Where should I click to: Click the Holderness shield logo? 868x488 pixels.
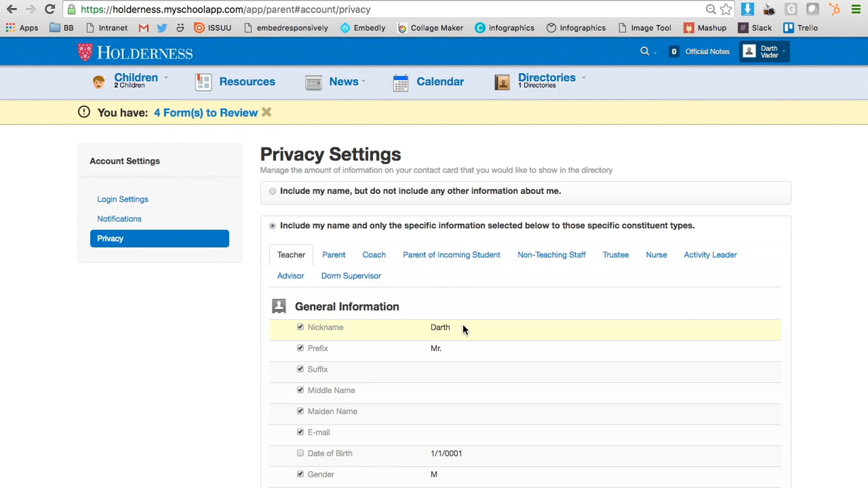pyautogui.click(x=85, y=52)
